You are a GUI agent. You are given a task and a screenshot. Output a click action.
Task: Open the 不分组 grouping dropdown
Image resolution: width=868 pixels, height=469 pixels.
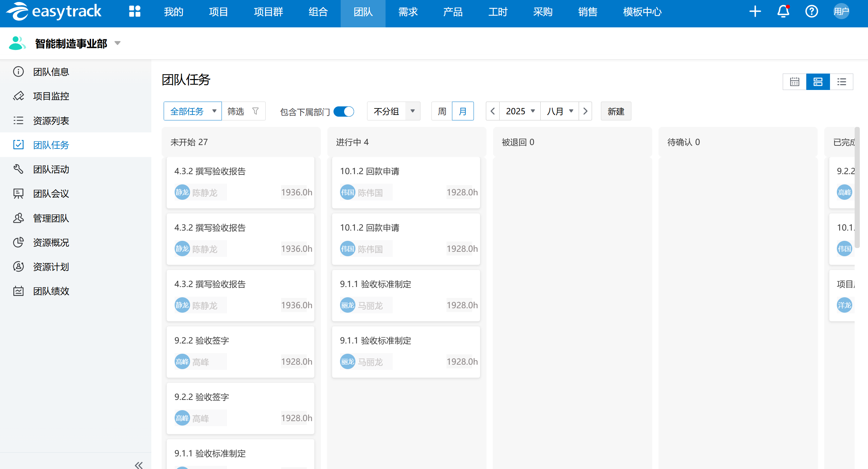click(x=393, y=111)
